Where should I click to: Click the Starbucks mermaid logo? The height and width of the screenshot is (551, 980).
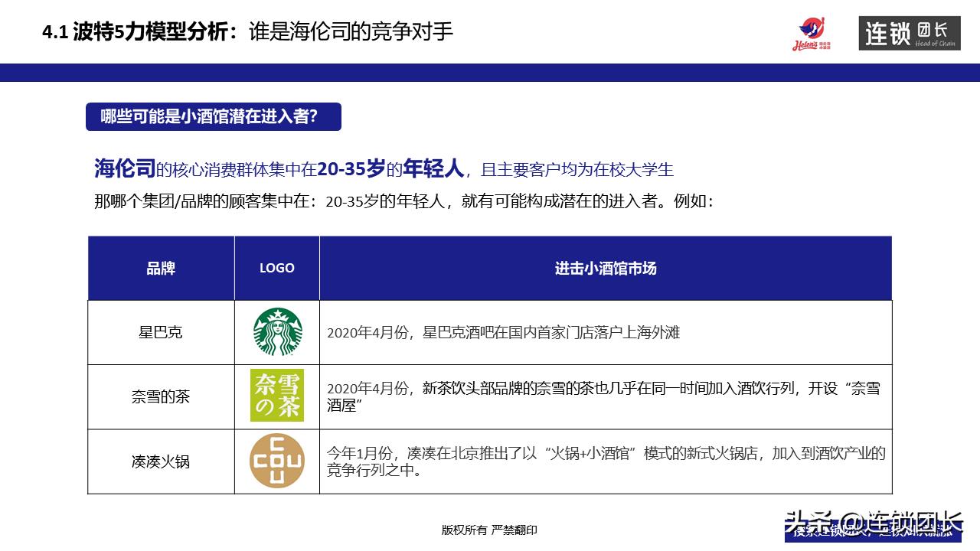click(x=277, y=332)
